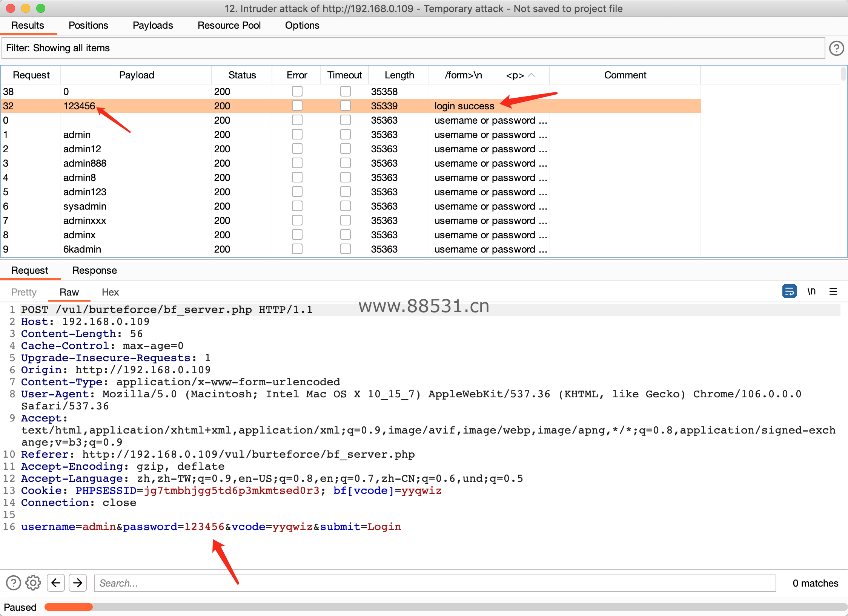The image size is (848, 616).
Task: Go to next search match arrow
Action: [78, 583]
